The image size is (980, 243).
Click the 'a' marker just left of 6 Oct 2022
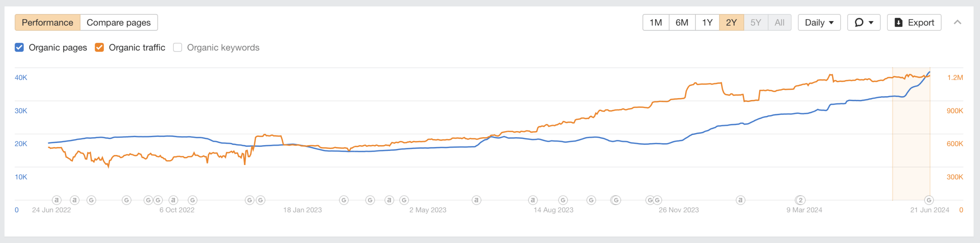pyautogui.click(x=173, y=200)
